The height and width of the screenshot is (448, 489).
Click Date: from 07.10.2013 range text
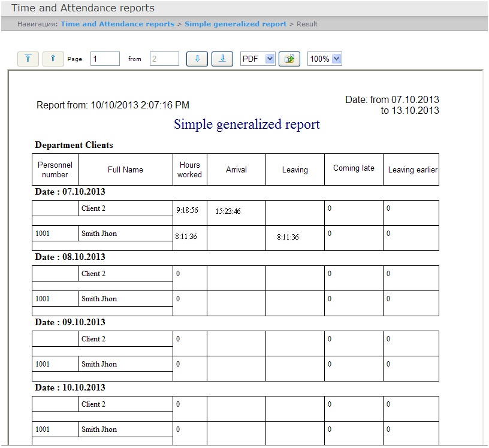tap(392, 105)
